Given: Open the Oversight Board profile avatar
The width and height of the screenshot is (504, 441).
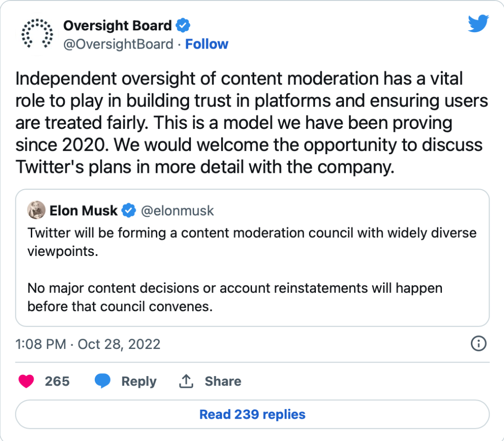Looking at the screenshot, I should tap(37, 34).
